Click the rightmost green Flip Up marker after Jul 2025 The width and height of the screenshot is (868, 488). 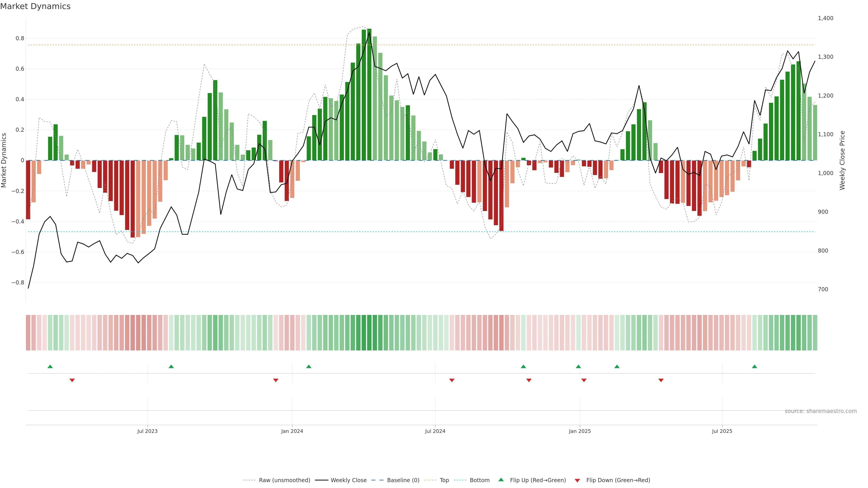coord(755,366)
